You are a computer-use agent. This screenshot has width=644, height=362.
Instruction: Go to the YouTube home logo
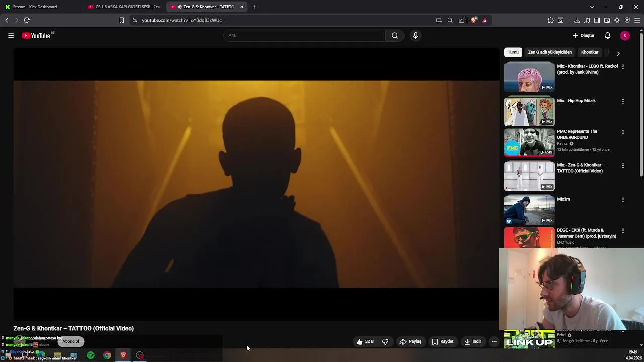click(36, 36)
